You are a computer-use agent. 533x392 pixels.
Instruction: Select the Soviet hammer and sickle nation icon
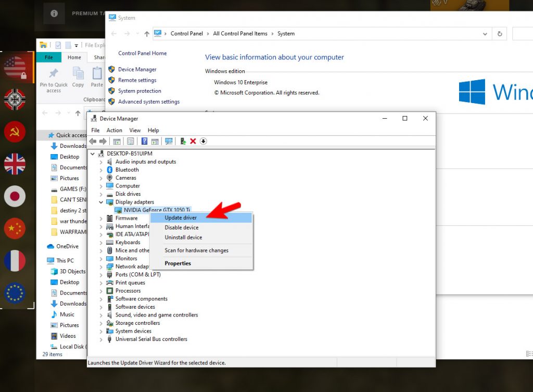coord(15,132)
